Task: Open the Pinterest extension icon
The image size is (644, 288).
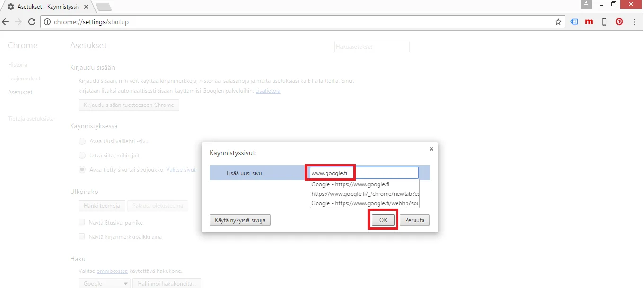Action: pos(619,22)
